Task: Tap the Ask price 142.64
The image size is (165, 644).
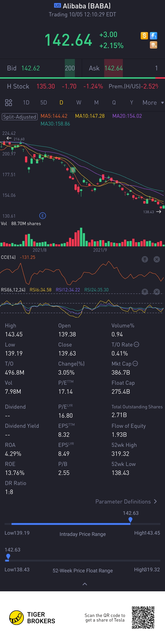Action: coord(114,68)
